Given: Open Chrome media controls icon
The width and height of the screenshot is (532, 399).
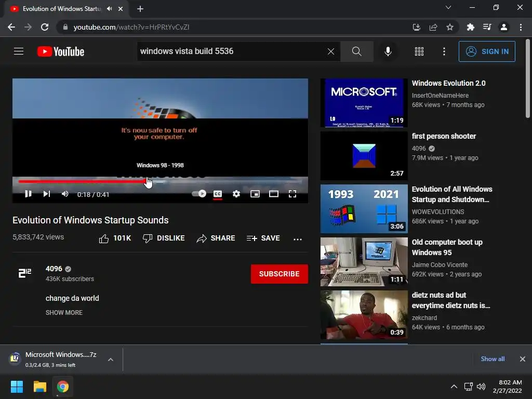Looking at the screenshot, I should click(x=487, y=27).
